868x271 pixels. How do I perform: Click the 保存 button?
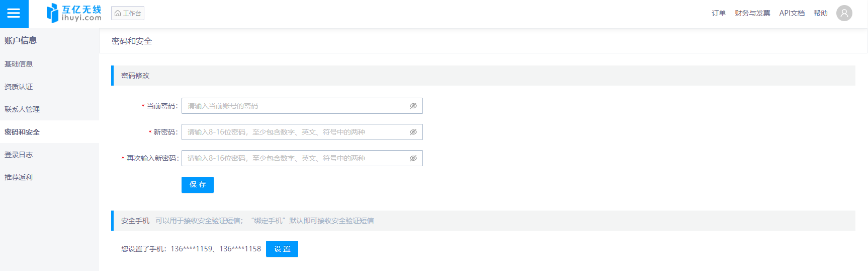tap(198, 185)
